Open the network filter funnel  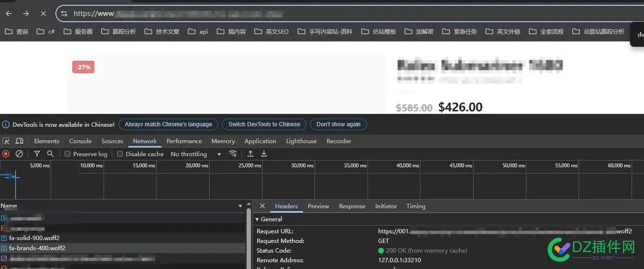tap(37, 154)
